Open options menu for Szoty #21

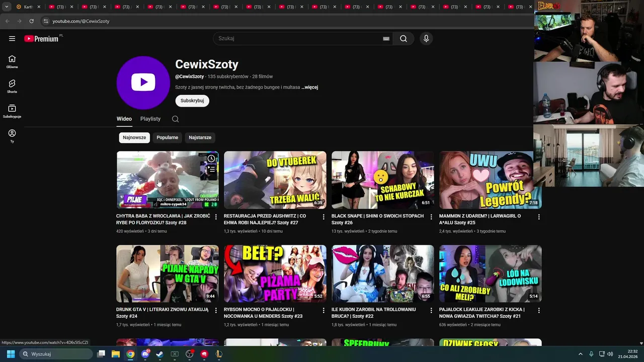tap(539, 310)
